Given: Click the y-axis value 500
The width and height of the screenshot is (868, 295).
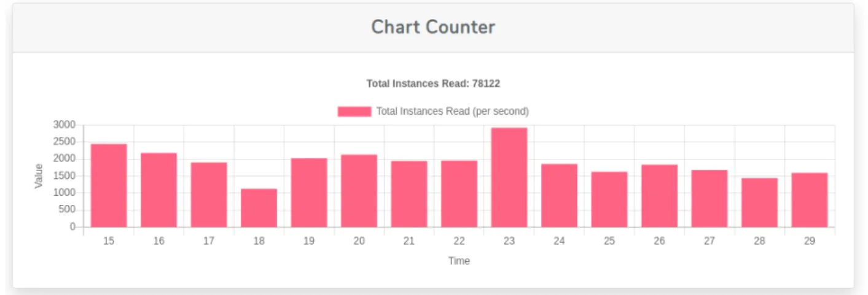Looking at the screenshot, I should click(67, 210).
